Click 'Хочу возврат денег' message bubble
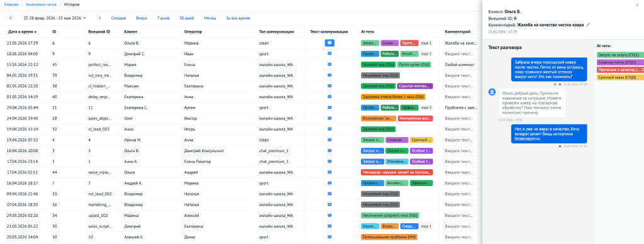Image resolution: width=644 pixels, height=244 pixels. click(x=548, y=133)
